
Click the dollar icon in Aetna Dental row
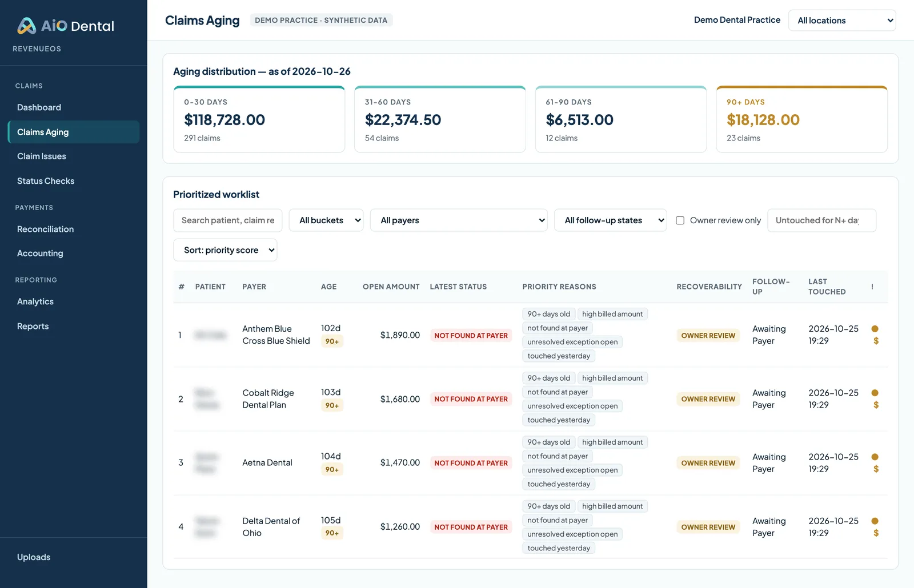(x=876, y=469)
